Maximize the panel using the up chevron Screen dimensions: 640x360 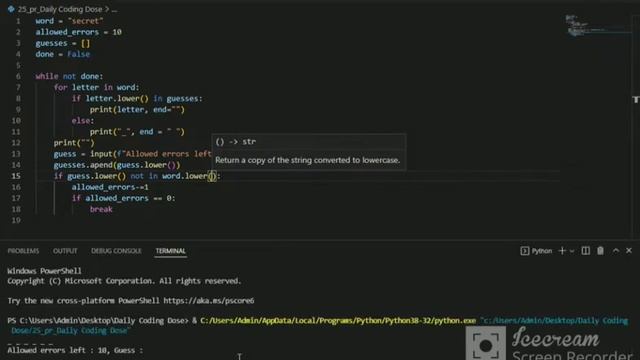(x=616, y=251)
